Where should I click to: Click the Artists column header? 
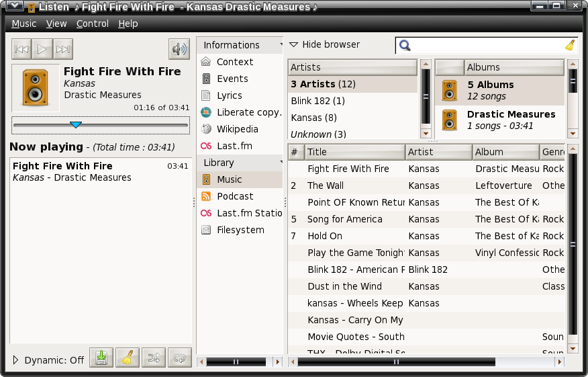click(352, 67)
